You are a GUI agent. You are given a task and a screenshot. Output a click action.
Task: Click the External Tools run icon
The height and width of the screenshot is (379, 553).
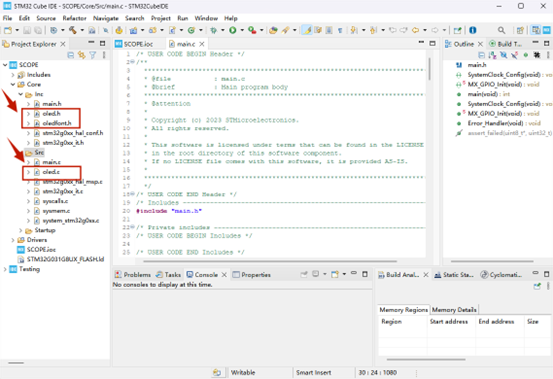click(x=252, y=30)
